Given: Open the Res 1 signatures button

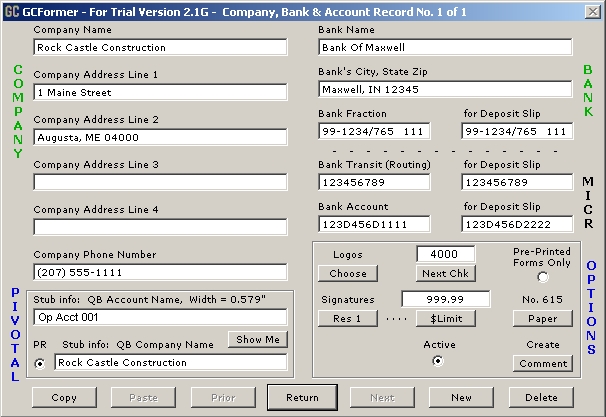Looking at the screenshot, I should [348, 319].
